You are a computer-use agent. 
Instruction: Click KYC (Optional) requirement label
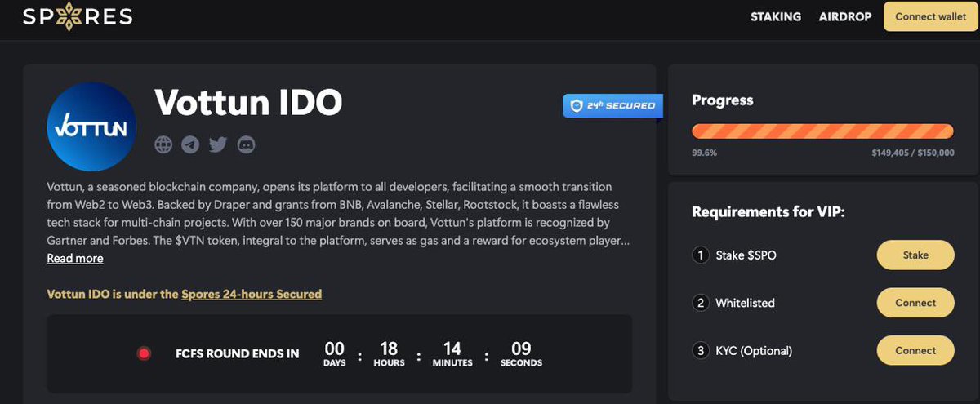pyautogui.click(x=755, y=351)
